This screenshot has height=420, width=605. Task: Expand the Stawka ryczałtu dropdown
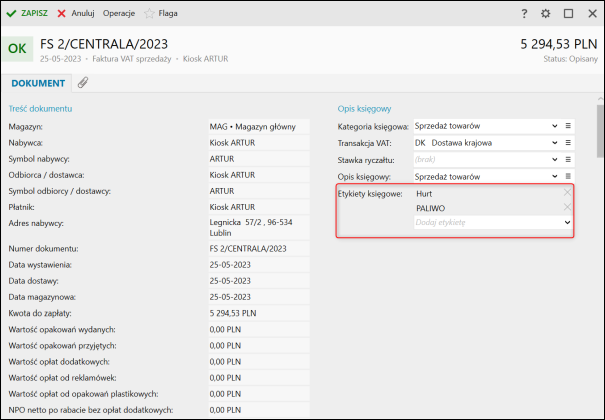click(x=554, y=160)
